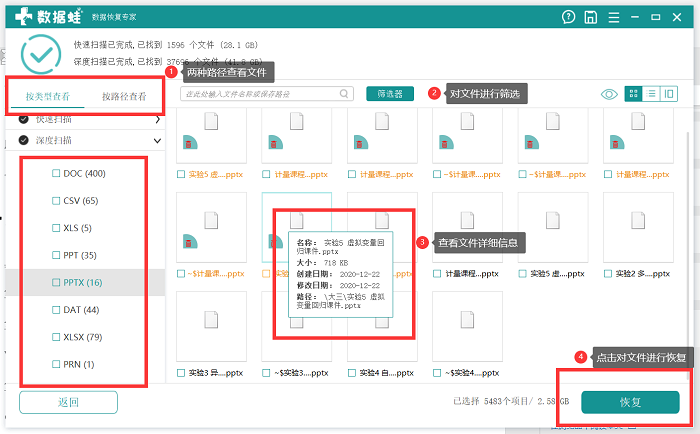
Task: Check the orange ~$计量课....pptx second-row checkbox
Action: pyautogui.click(x=181, y=273)
